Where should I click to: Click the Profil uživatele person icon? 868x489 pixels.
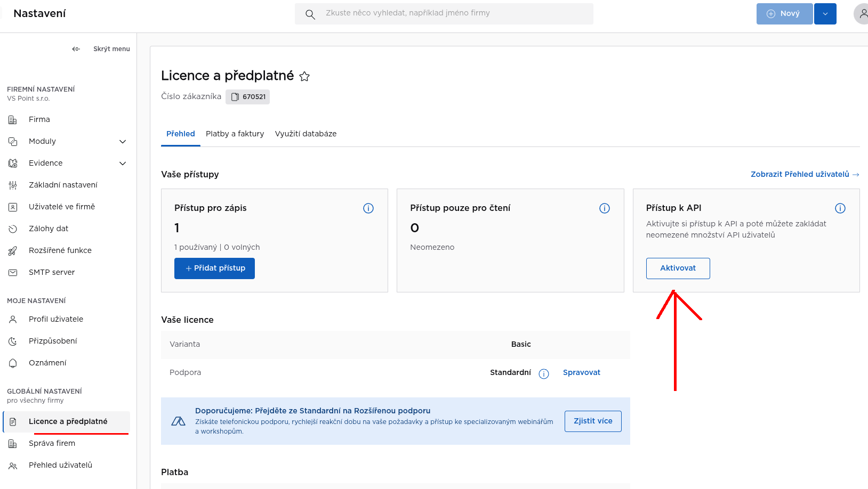(13, 320)
